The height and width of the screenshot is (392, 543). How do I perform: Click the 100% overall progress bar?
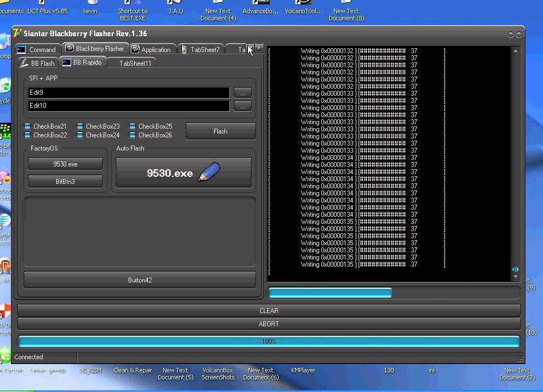(269, 342)
